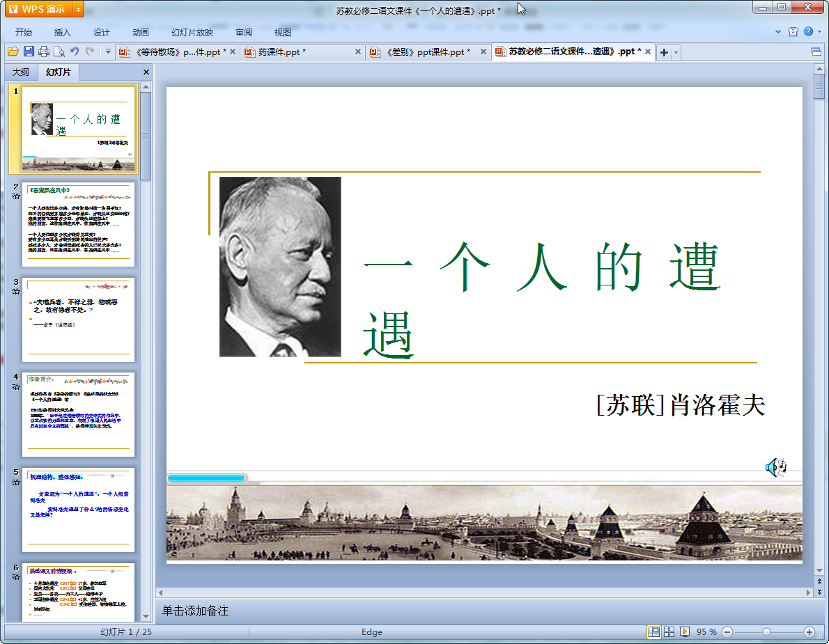Select the [苏联]肖洛霍夫 subtitle text
The width and height of the screenshot is (829, 644).
[x=681, y=405]
